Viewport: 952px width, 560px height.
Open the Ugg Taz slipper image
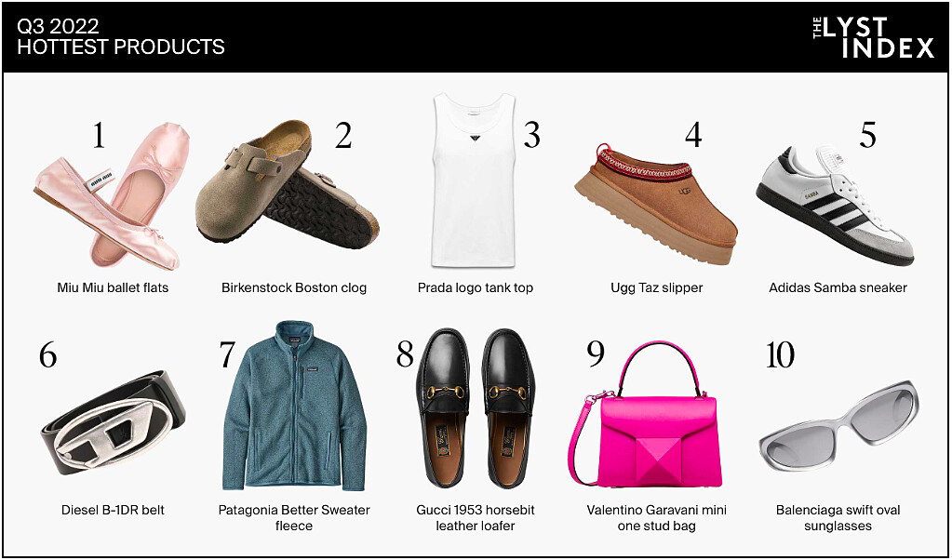tap(656, 203)
